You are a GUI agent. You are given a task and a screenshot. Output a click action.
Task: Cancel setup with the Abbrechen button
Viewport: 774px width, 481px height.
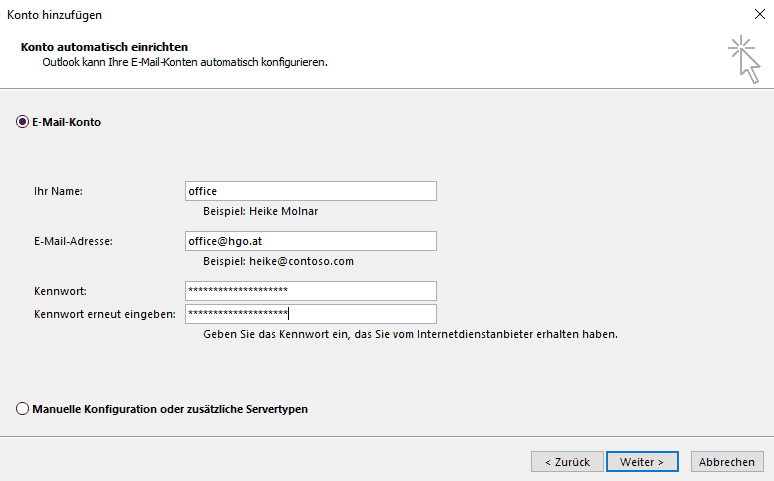click(x=727, y=461)
